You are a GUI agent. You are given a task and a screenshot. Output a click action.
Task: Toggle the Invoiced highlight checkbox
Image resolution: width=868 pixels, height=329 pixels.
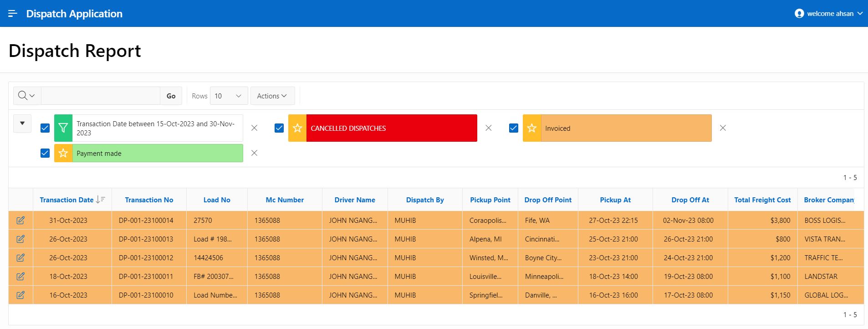(x=514, y=128)
